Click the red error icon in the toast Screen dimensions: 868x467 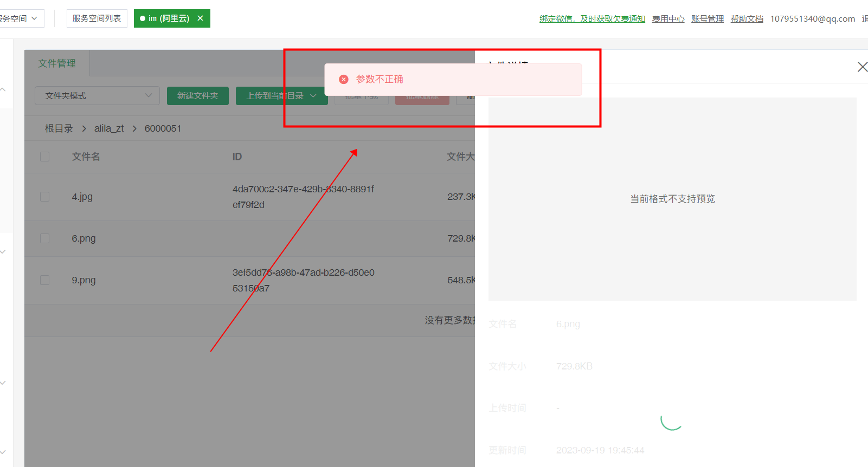tap(344, 79)
